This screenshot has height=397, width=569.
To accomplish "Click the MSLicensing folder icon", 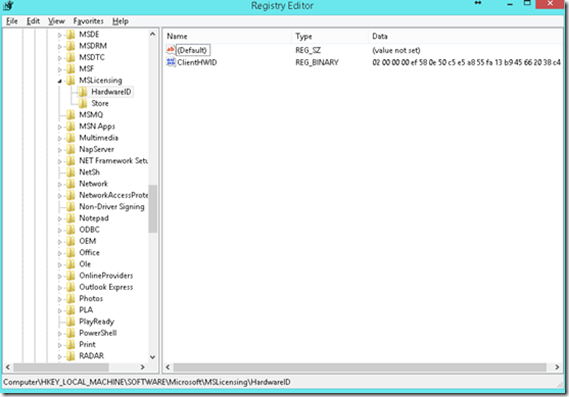I will coord(71,81).
